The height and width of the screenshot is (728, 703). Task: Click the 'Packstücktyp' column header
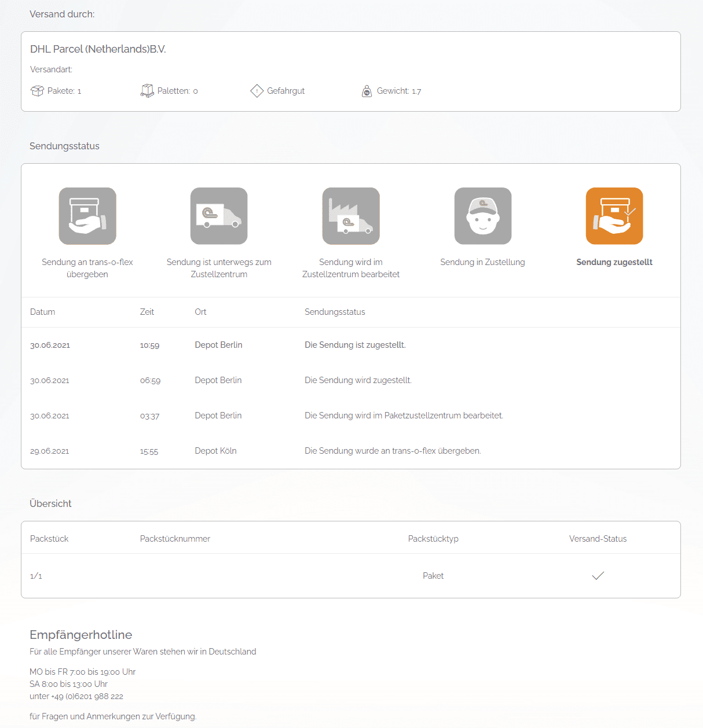433,539
